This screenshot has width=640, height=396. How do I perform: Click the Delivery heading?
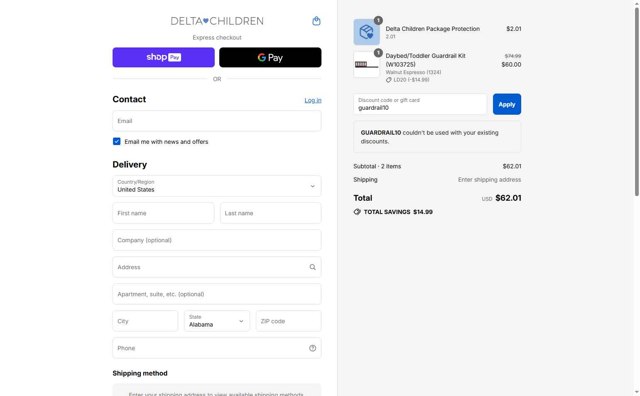130,165
